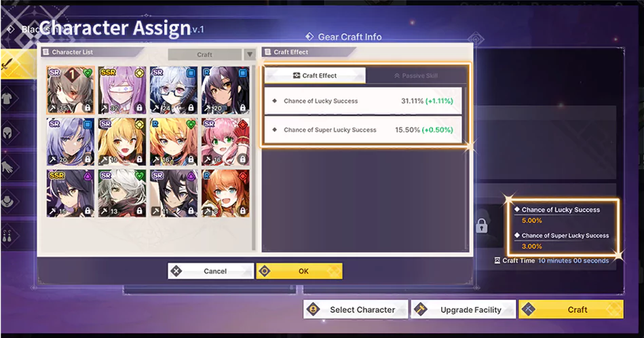The image size is (644, 338).
Task: Switch to the Passive Skill tab
Action: 415,75
